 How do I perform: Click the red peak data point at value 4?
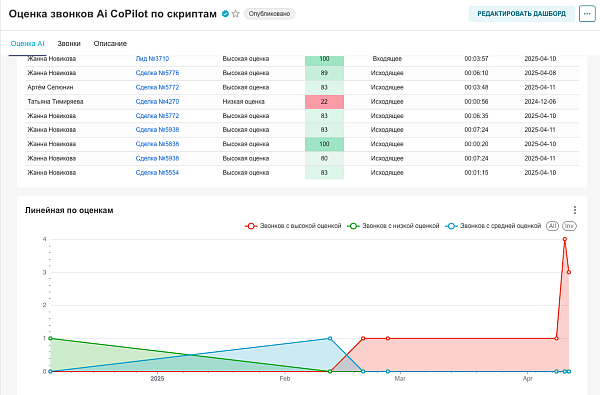point(565,239)
